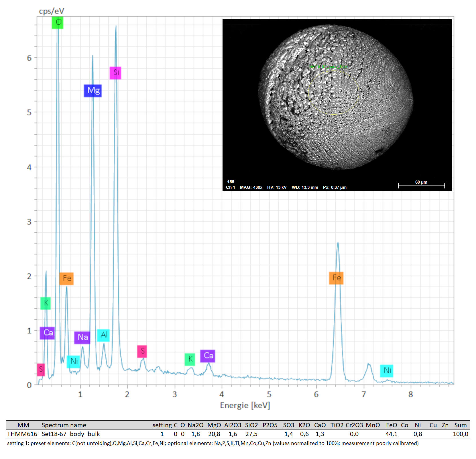Viewport: 476px width, 459px height.
Task: Select the SiO2 value 27,5
Action: pyautogui.click(x=251, y=434)
